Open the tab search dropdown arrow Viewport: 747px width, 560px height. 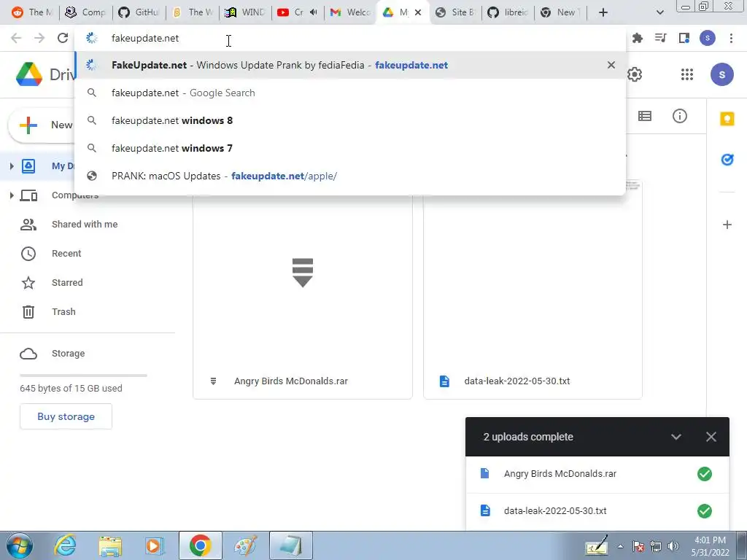pyautogui.click(x=659, y=12)
